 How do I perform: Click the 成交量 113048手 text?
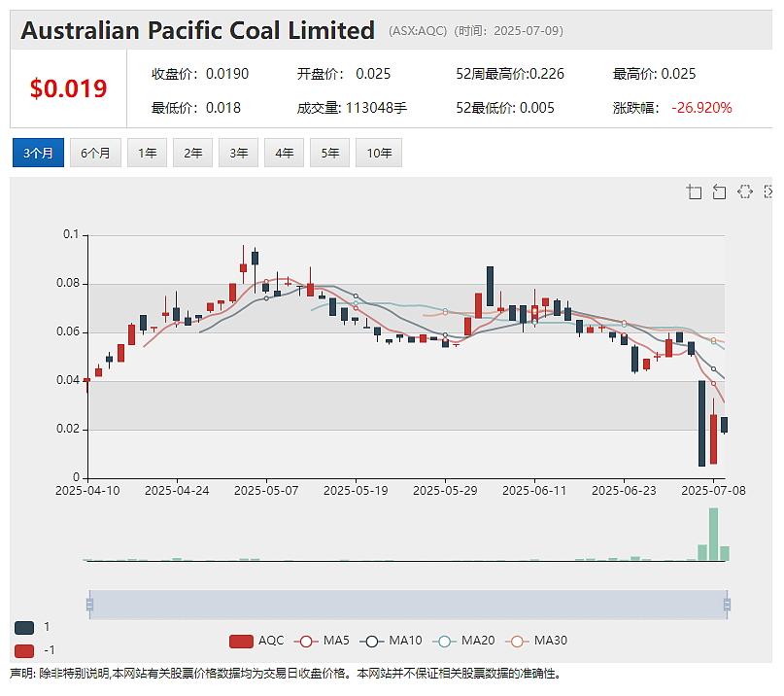[x=352, y=108]
